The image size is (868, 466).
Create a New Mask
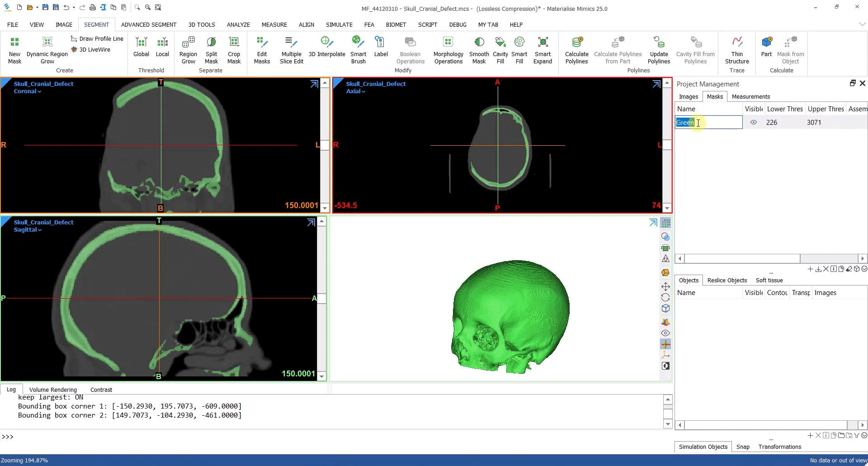[14, 50]
